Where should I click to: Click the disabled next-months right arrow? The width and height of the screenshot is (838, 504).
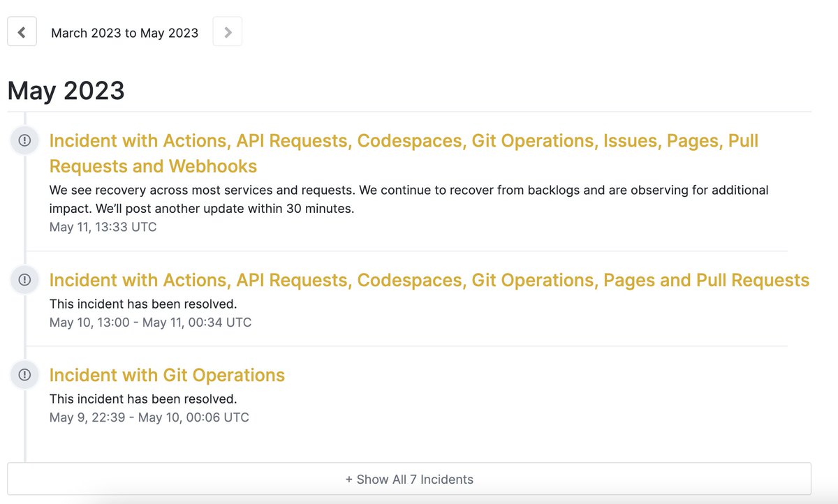click(228, 32)
